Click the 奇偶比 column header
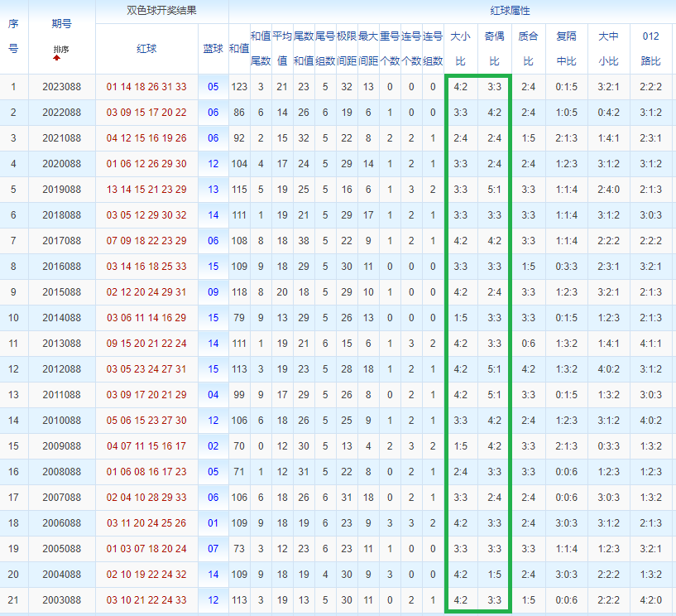 (x=495, y=49)
